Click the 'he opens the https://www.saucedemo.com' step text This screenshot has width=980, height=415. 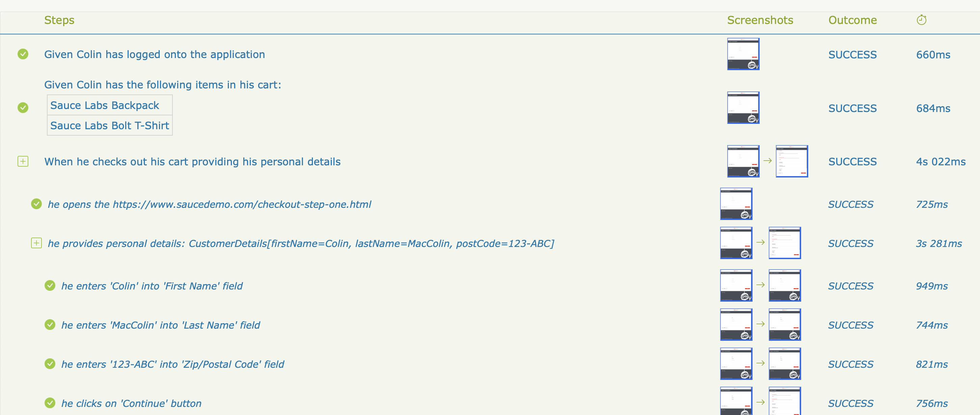(x=209, y=204)
